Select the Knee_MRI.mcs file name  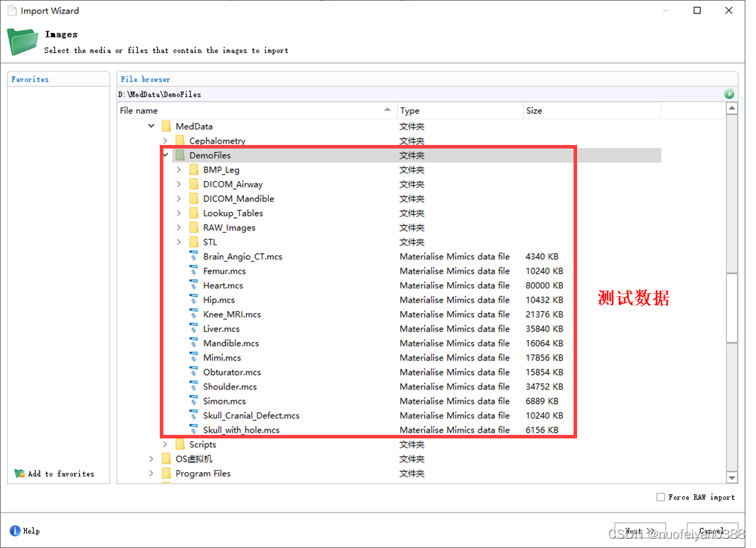pos(232,314)
